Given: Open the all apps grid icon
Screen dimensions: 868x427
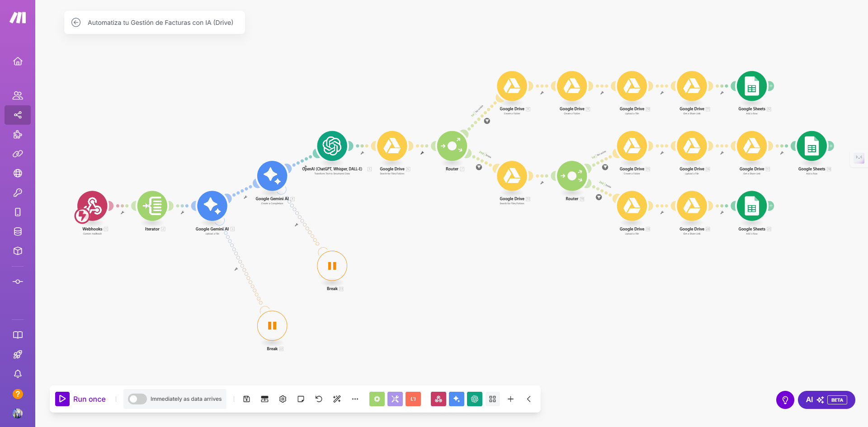Looking at the screenshot, I should (493, 399).
